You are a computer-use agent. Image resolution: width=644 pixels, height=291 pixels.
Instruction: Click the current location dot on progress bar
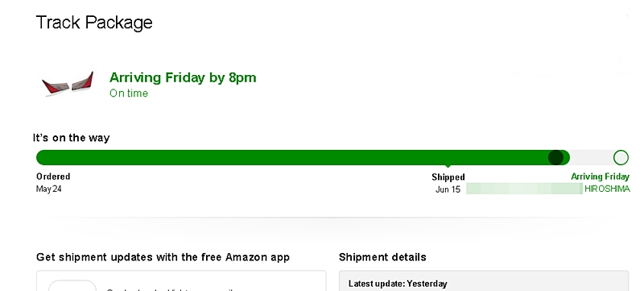(555, 157)
